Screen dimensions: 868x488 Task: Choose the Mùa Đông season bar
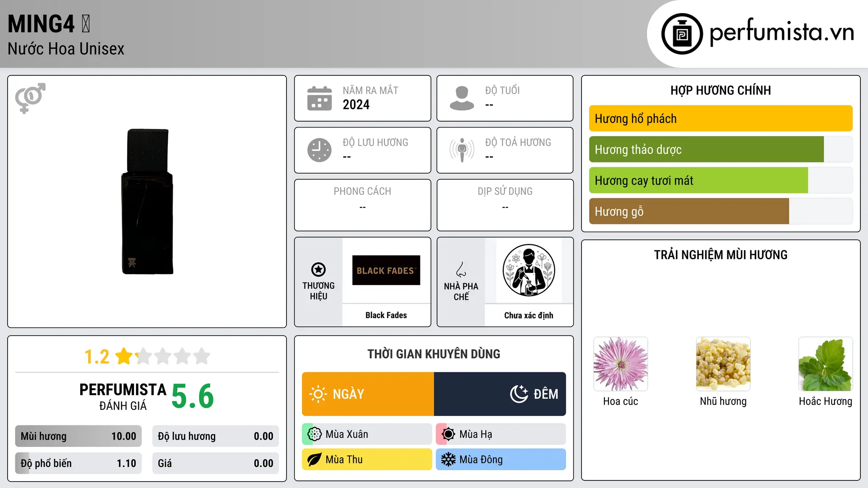(x=501, y=460)
